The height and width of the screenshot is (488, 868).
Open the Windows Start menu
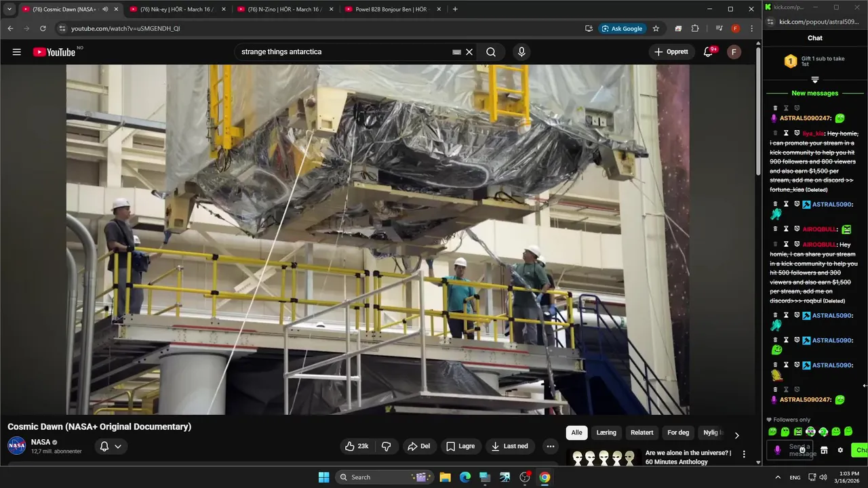coord(323,477)
